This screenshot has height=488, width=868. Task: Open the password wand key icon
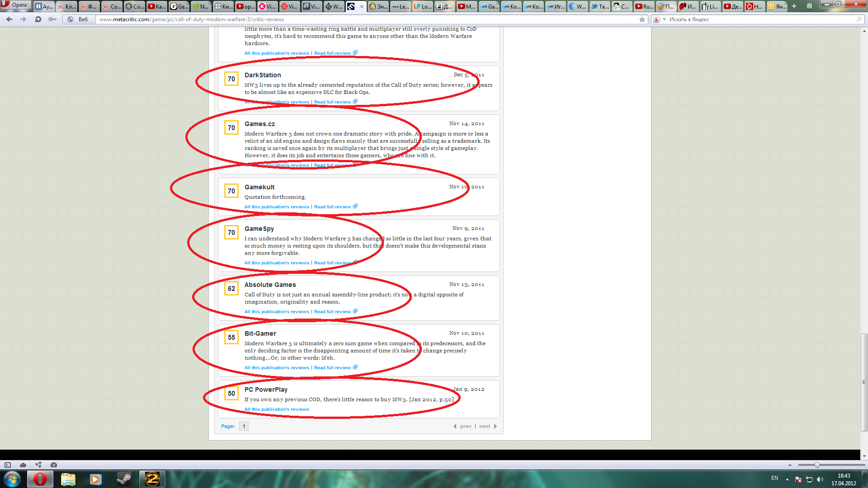(52, 19)
